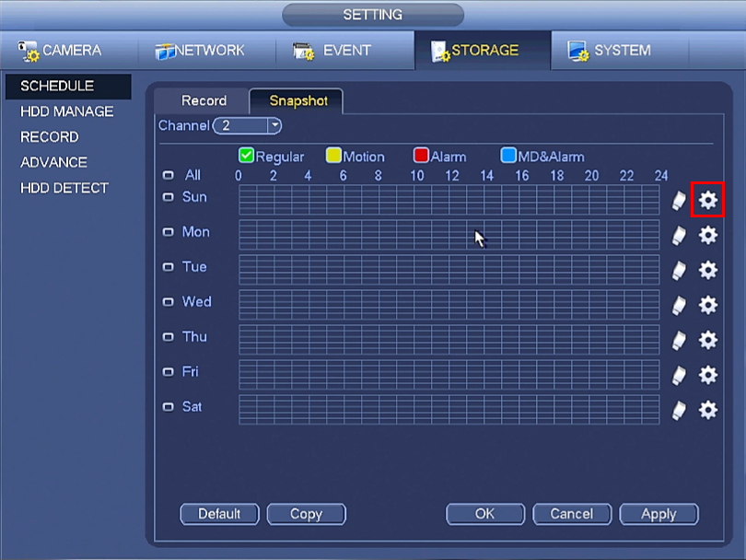Select the eraser icon for Fri
This screenshot has height=560, width=746.
coord(679,376)
